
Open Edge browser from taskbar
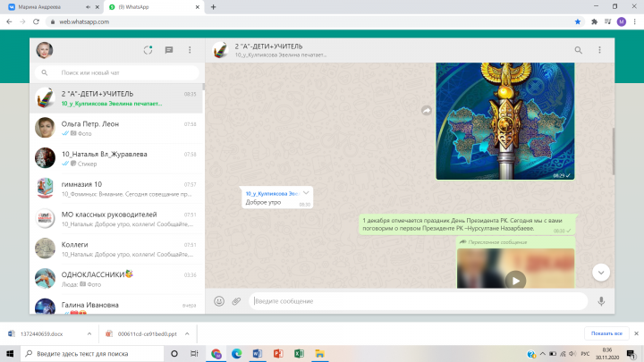pos(236,353)
